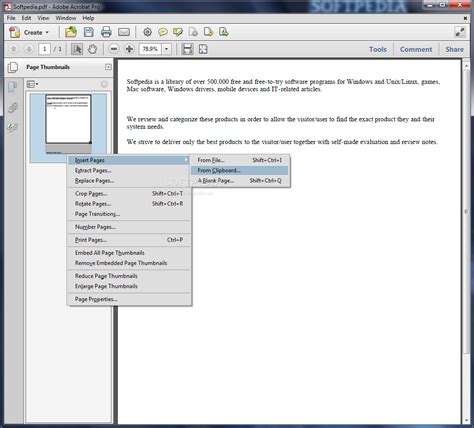Screen dimensions: 474x428
Task: Choose the Hand pan tool
Action: tap(92, 49)
